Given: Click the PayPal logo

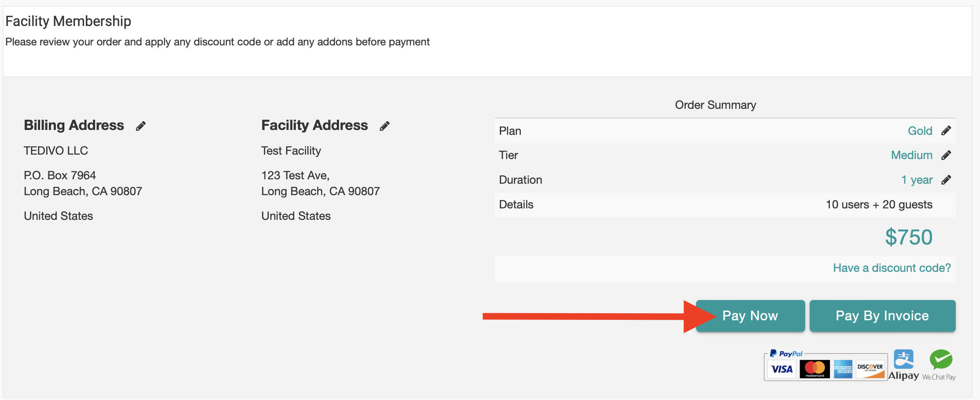Looking at the screenshot, I should 786,354.
